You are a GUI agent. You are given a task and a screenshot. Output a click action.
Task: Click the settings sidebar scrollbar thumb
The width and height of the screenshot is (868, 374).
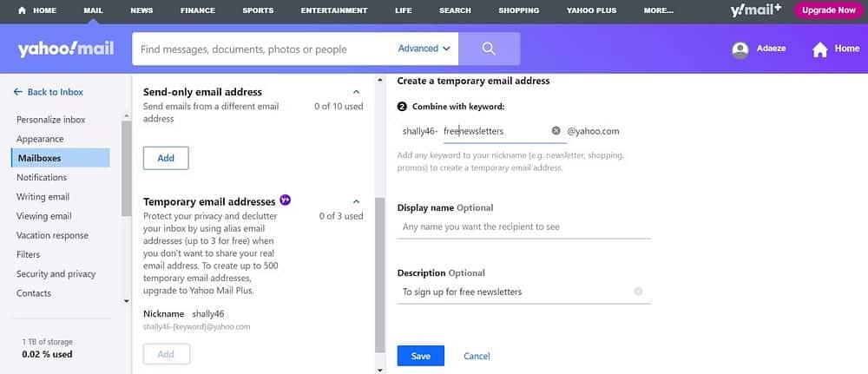pos(126,168)
